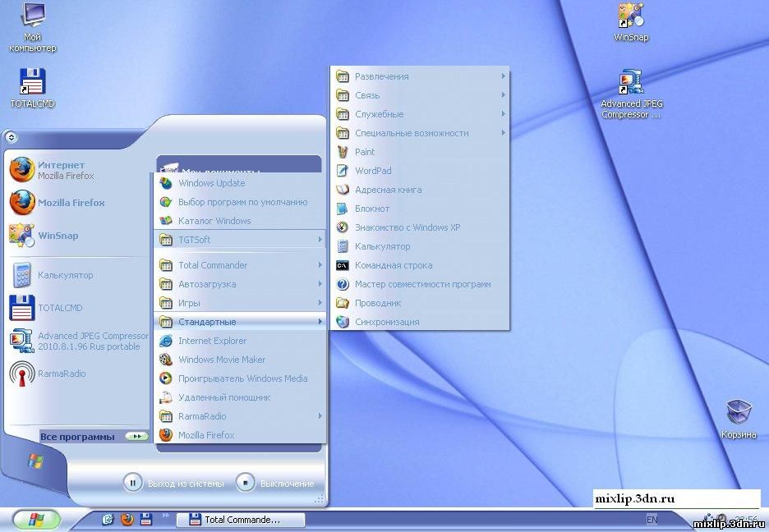
Task: Open Блокнот
Action: [420, 209]
